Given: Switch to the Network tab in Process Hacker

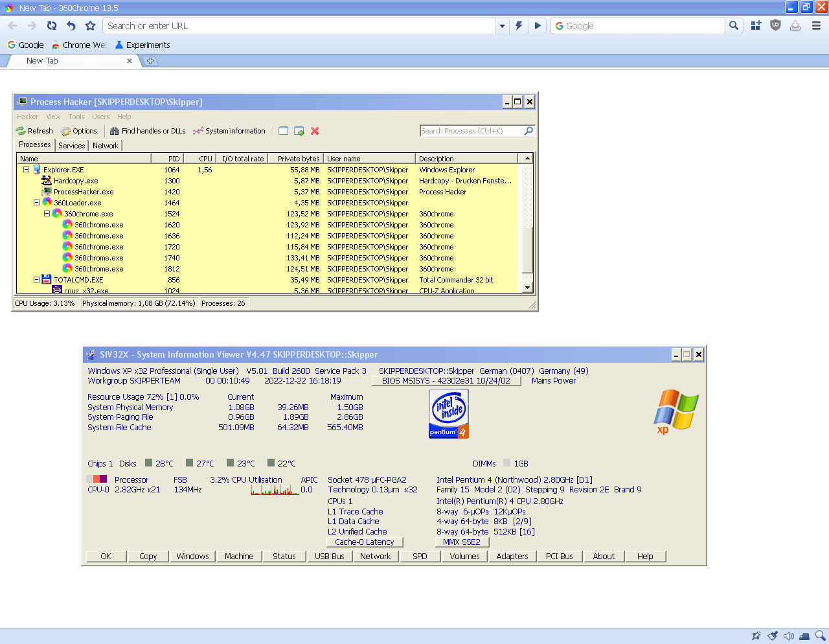Looking at the screenshot, I should (x=106, y=146).
